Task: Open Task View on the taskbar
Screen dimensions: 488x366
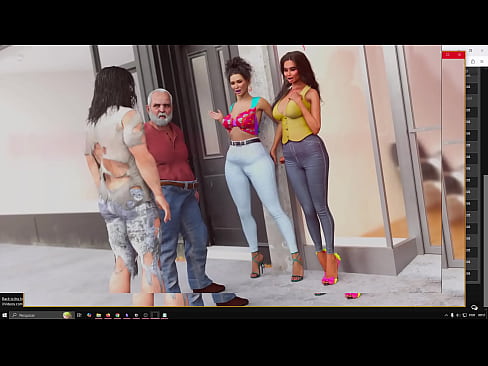Action: click(x=79, y=315)
